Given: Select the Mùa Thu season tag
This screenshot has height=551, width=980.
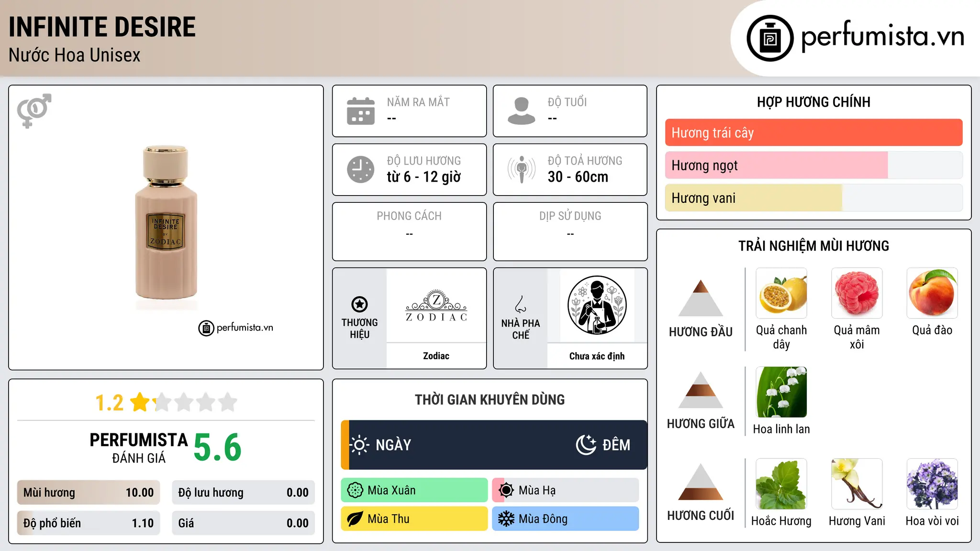Looking at the screenshot, I should pyautogui.click(x=414, y=519).
